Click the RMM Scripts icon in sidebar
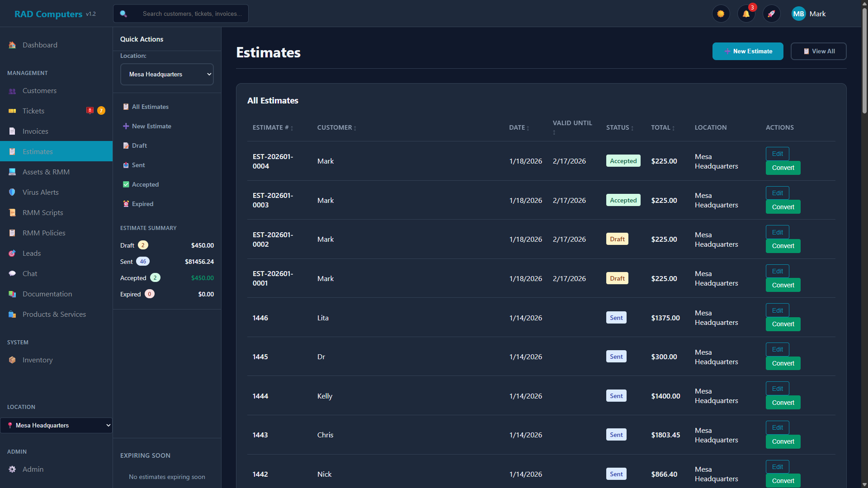Screen dimensions: 868x488 point(12,212)
